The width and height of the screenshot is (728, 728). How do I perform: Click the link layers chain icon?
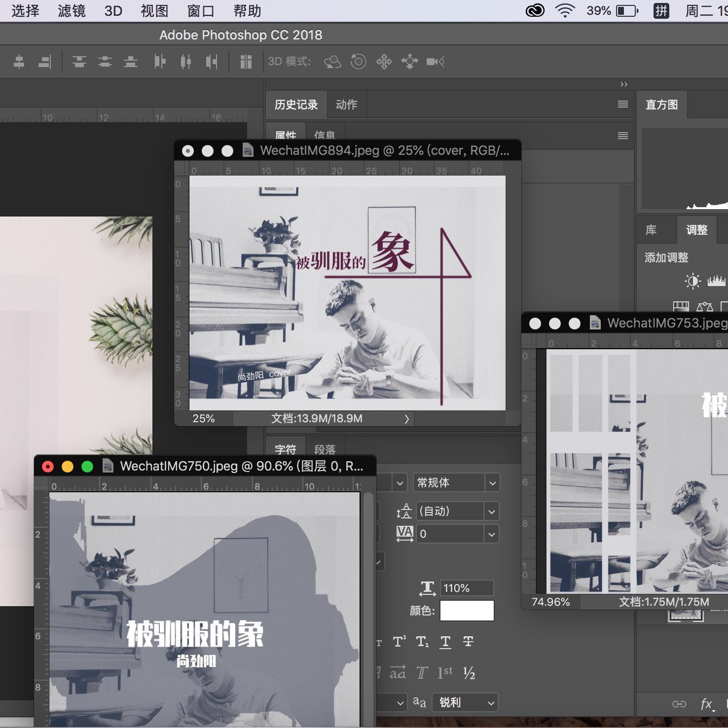click(x=679, y=704)
